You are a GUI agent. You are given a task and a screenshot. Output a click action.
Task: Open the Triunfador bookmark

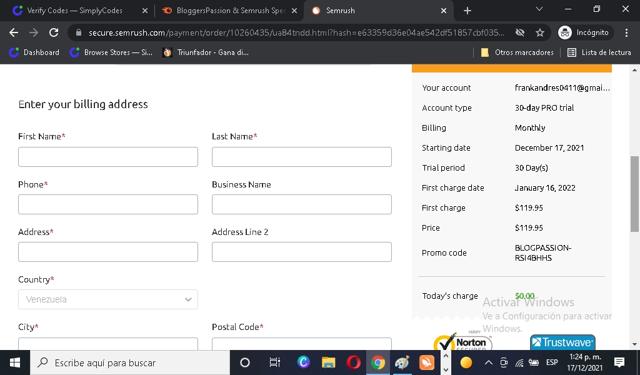pos(205,52)
